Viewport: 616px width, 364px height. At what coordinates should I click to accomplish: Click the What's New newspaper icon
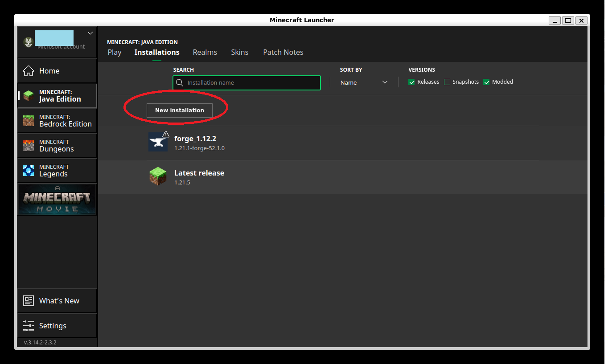tap(29, 301)
